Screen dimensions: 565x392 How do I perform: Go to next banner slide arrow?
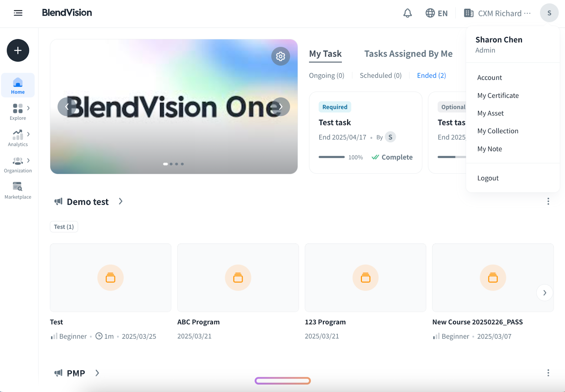click(281, 107)
